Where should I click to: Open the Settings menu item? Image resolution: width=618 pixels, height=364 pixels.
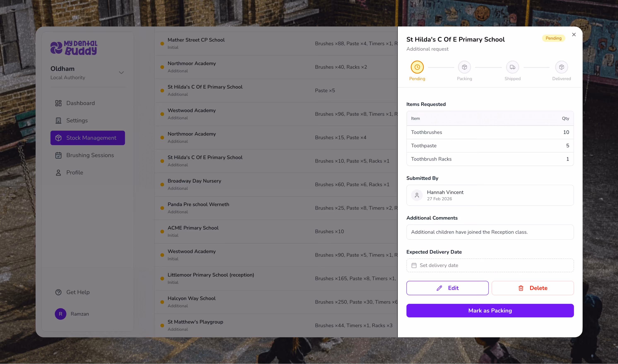coord(77,120)
